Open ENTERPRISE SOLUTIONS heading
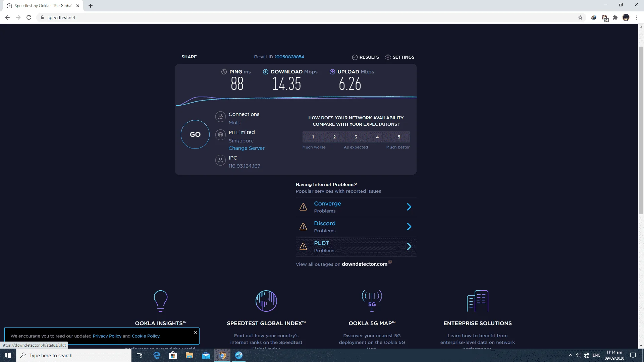This screenshot has width=644, height=362. (x=478, y=323)
